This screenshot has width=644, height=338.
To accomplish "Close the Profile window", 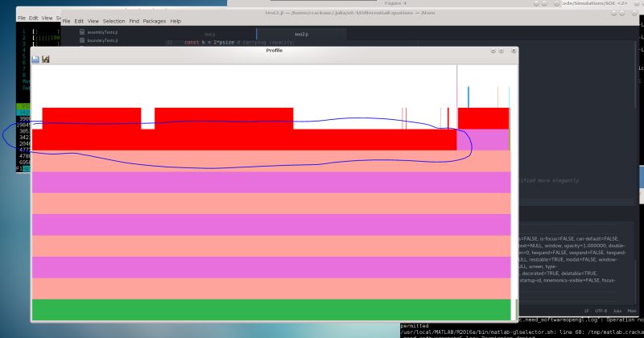I will tap(514, 51).
